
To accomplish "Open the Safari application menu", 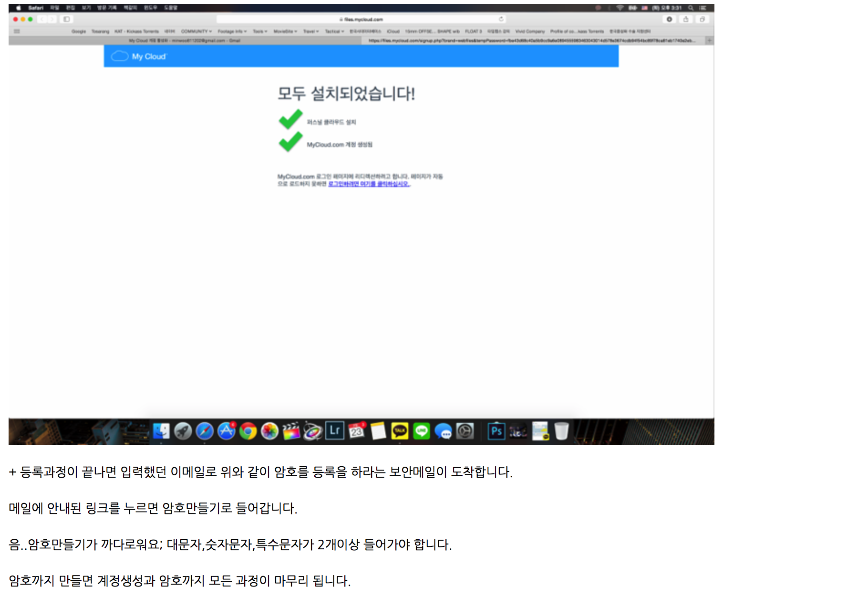I will 36,8.
